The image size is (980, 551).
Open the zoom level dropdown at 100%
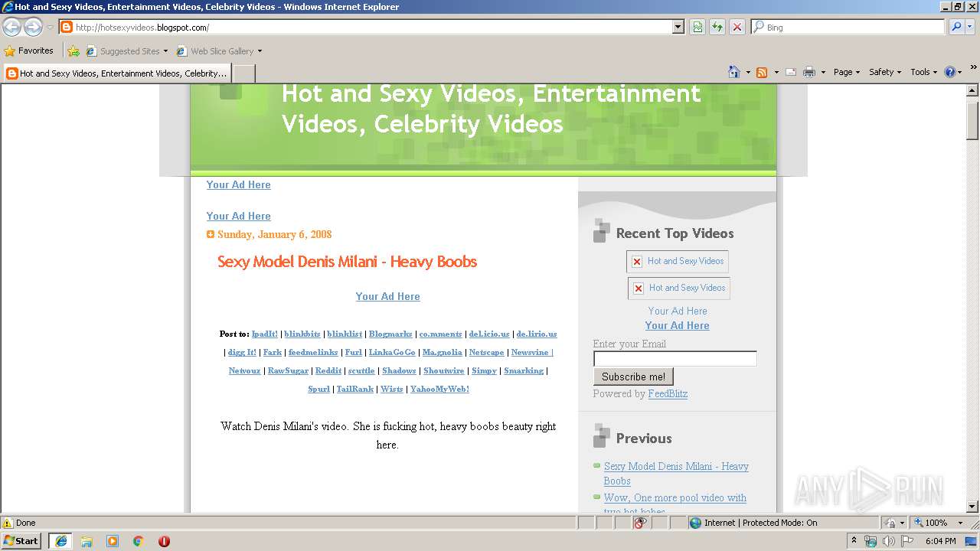tap(960, 523)
